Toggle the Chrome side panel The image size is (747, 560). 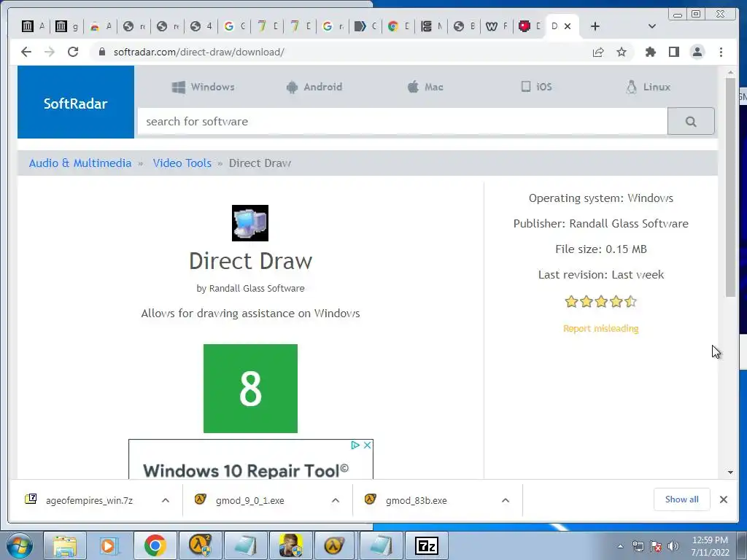(673, 52)
